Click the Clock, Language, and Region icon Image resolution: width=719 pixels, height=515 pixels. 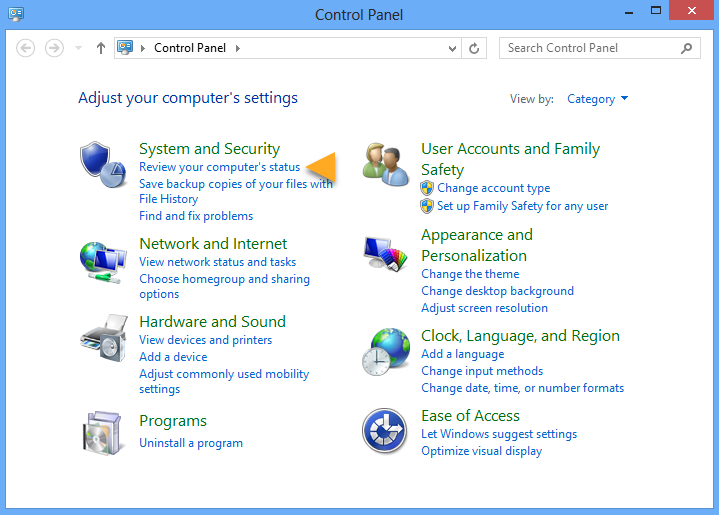386,351
